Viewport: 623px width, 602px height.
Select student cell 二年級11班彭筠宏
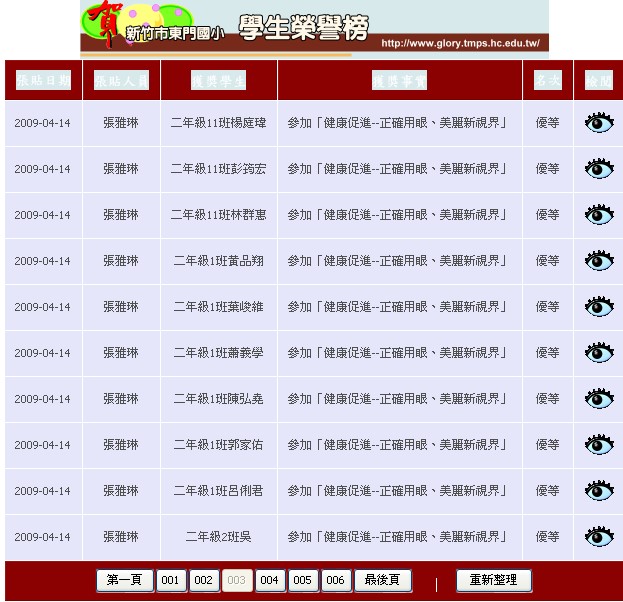218,169
